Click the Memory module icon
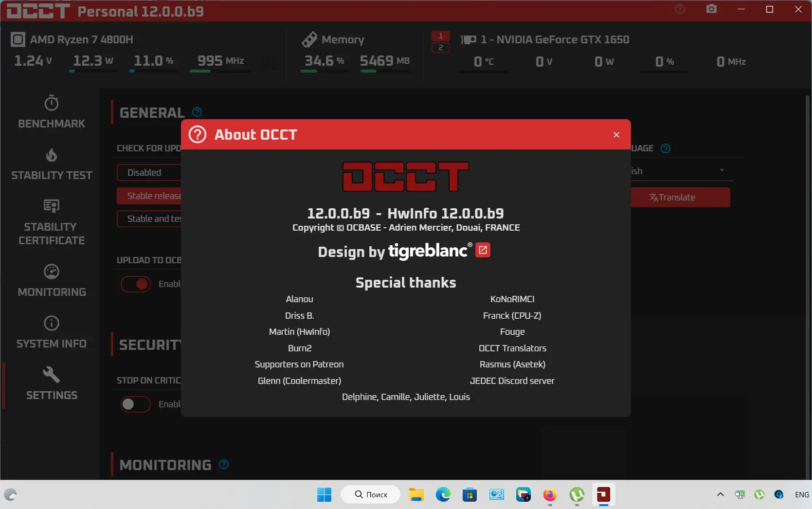The height and width of the screenshot is (509, 812). pos(309,39)
